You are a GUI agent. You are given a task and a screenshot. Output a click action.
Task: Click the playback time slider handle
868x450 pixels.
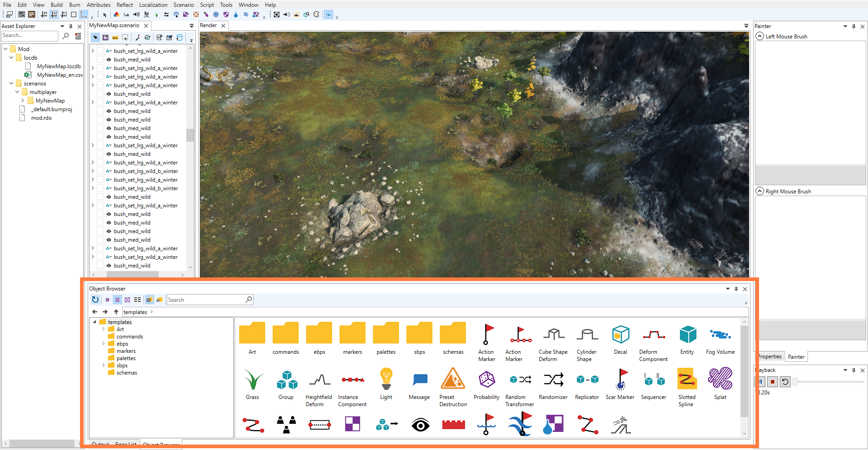click(x=795, y=382)
